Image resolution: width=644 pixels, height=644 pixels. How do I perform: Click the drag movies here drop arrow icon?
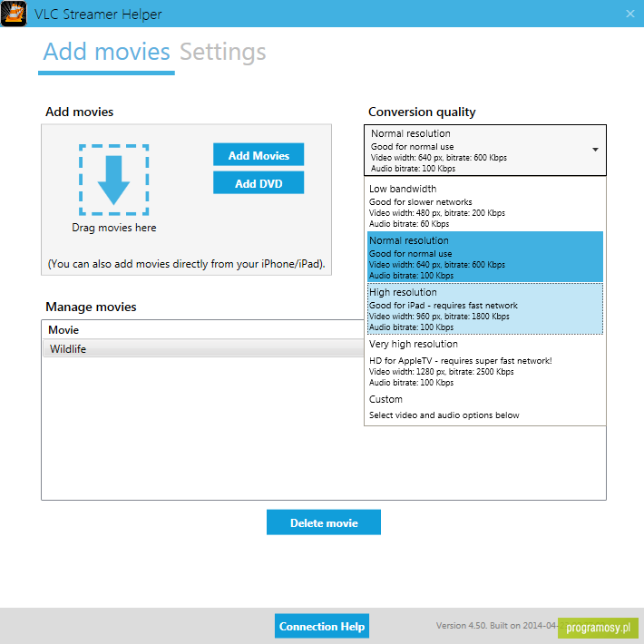113,180
